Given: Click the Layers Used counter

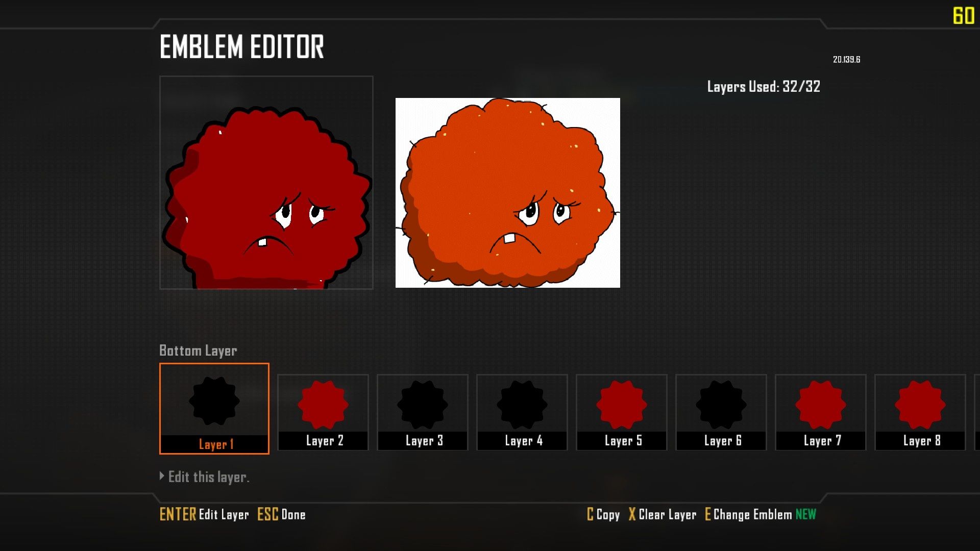Looking at the screenshot, I should [764, 87].
